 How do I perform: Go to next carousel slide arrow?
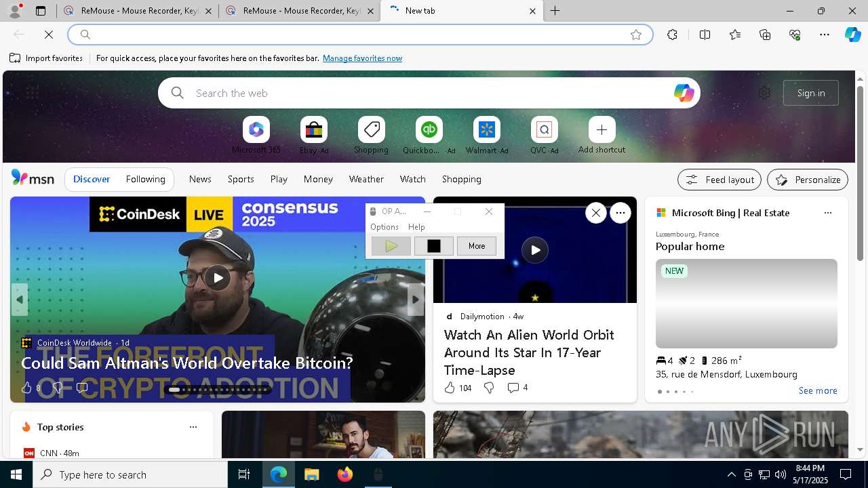[x=415, y=300]
